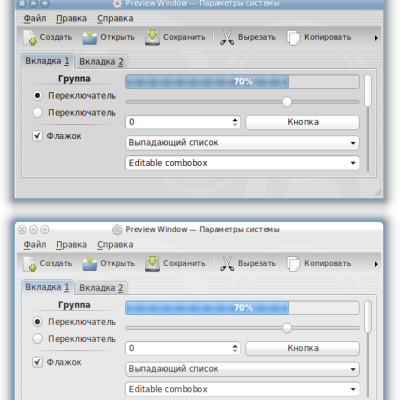Open the Выпадающий список dropdown in the upper window

(x=242, y=143)
